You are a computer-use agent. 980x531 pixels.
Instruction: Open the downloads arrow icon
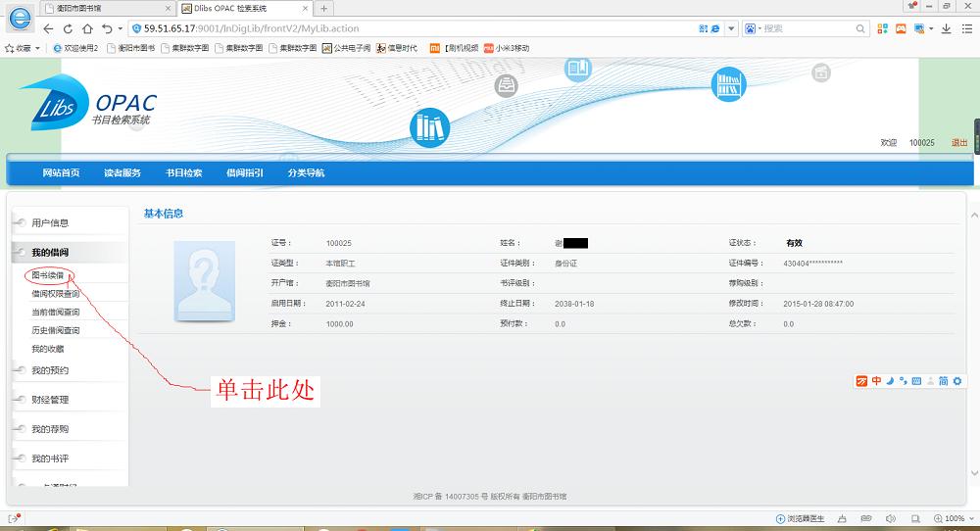tap(947, 28)
